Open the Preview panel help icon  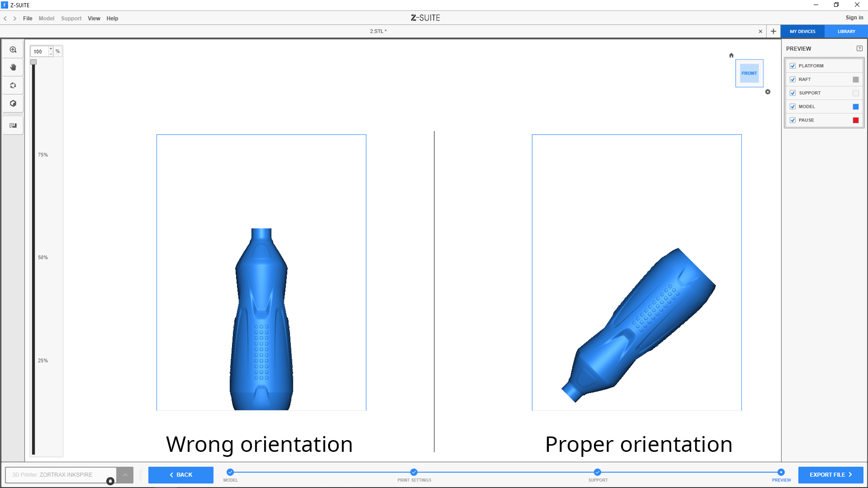click(859, 48)
